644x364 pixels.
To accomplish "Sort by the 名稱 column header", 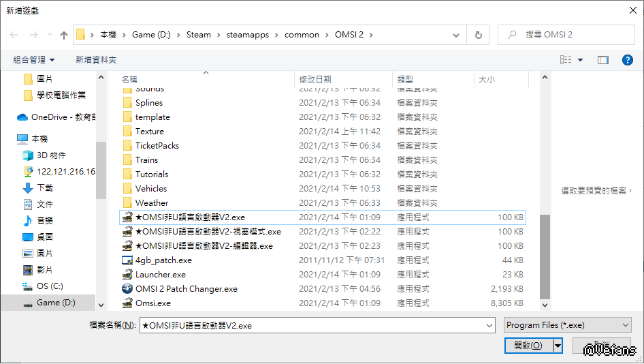I will tap(206, 79).
